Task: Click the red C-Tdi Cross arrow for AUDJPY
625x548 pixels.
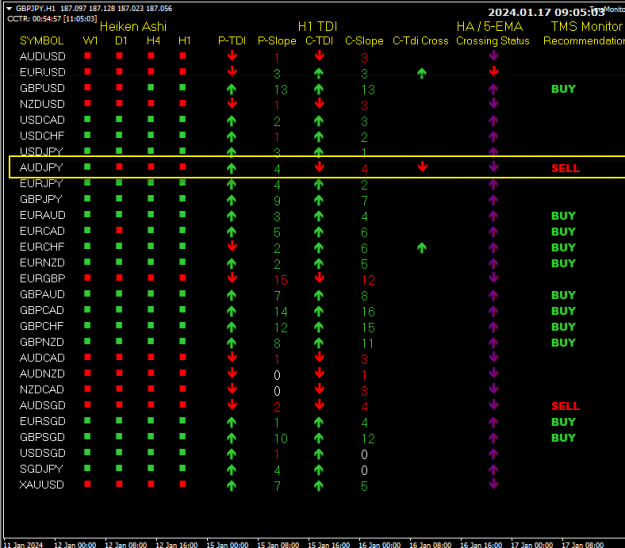Action: tap(423, 167)
